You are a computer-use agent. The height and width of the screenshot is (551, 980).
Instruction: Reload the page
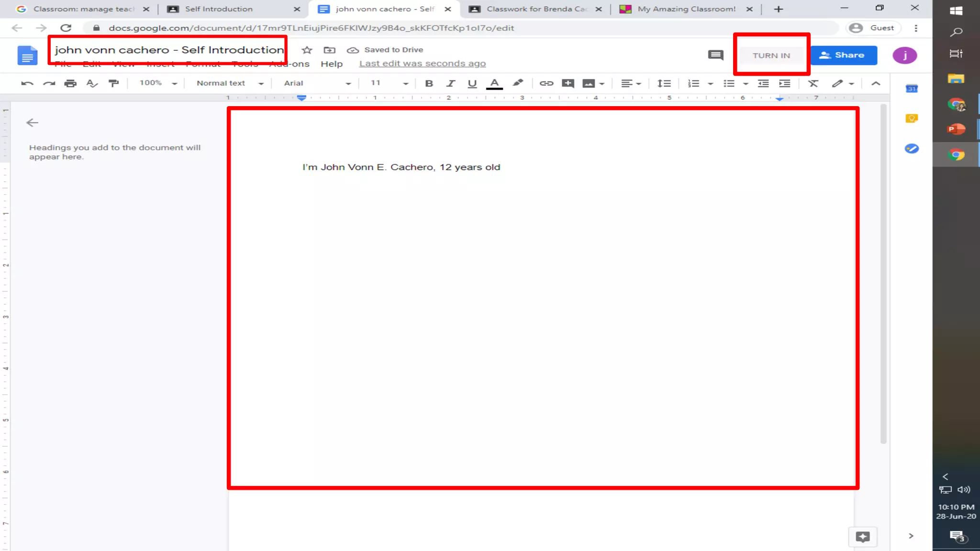[66, 28]
